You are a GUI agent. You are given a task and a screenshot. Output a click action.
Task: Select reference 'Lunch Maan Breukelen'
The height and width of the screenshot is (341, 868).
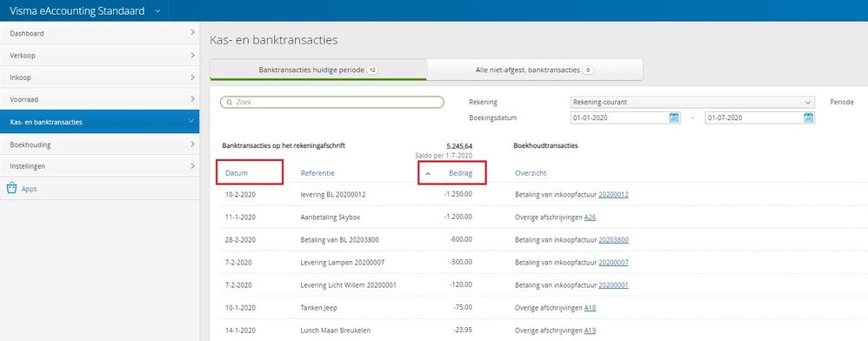pos(336,331)
